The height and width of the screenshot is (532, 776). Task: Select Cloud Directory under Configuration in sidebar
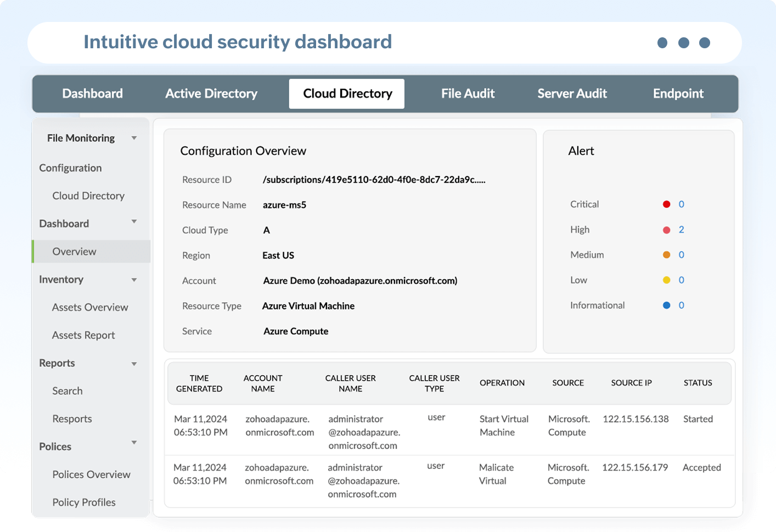[x=88, y=196]
